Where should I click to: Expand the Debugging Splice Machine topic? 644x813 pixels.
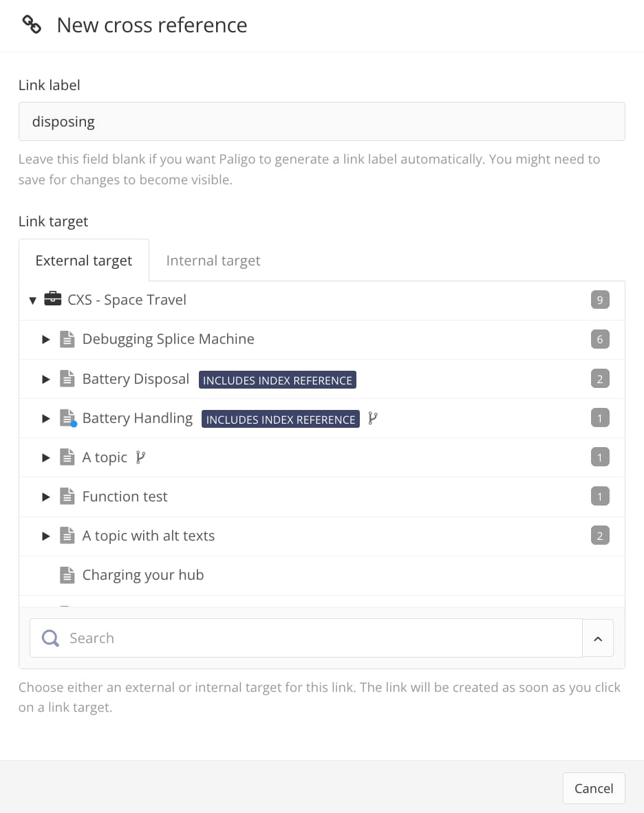tap(45, 338)
